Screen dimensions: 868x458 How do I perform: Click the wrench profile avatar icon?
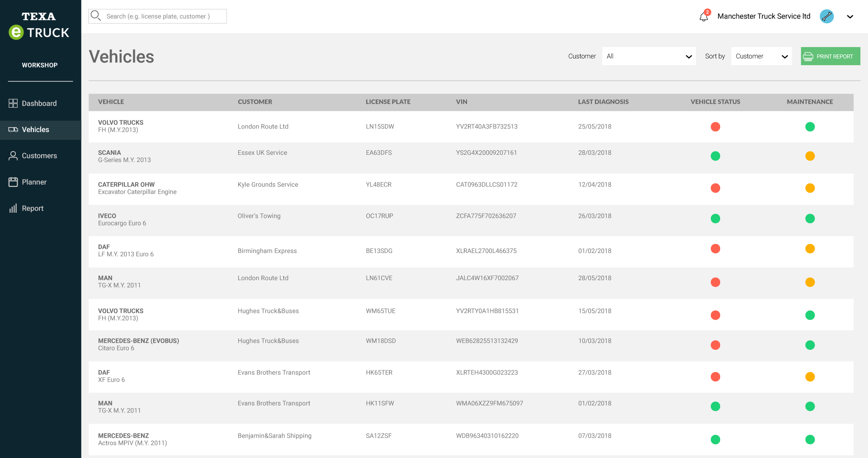click(x=827, y=16)
